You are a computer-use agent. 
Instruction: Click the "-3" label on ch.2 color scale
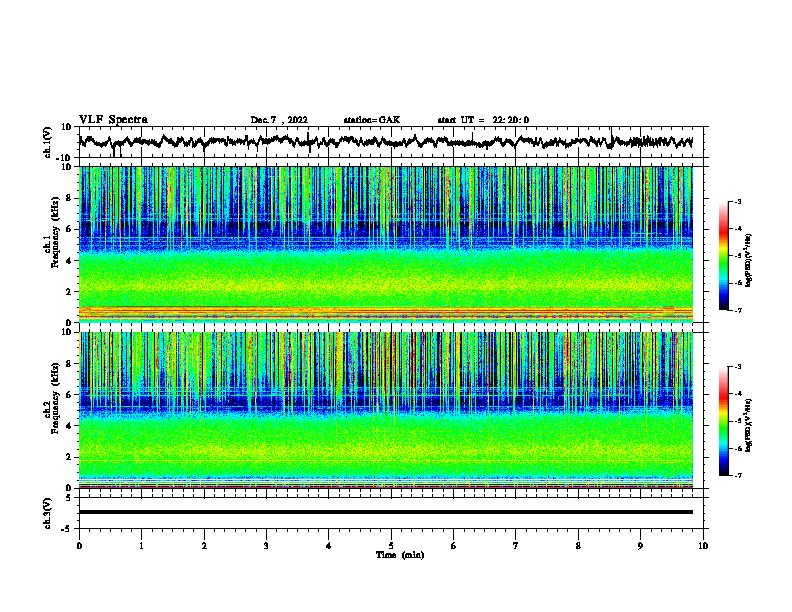coord(738,367)
